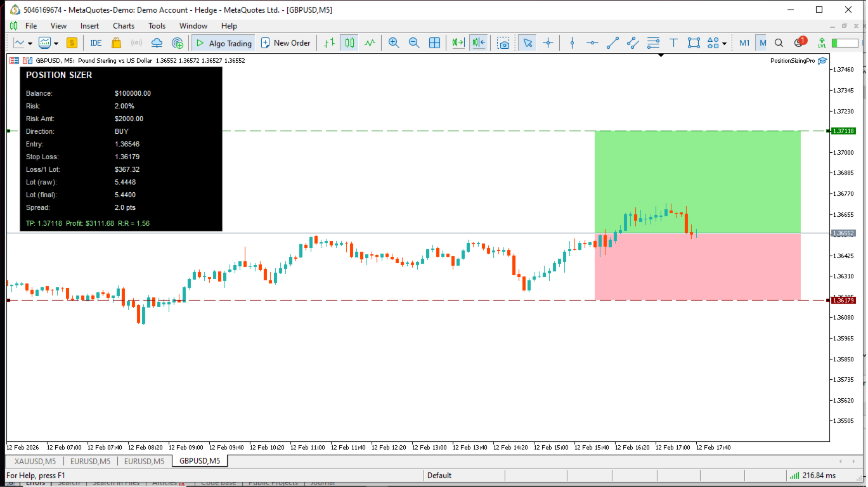Screen dimensions: 868x487
Task: Open the Charts menu
Action: (x=124, y=26)
